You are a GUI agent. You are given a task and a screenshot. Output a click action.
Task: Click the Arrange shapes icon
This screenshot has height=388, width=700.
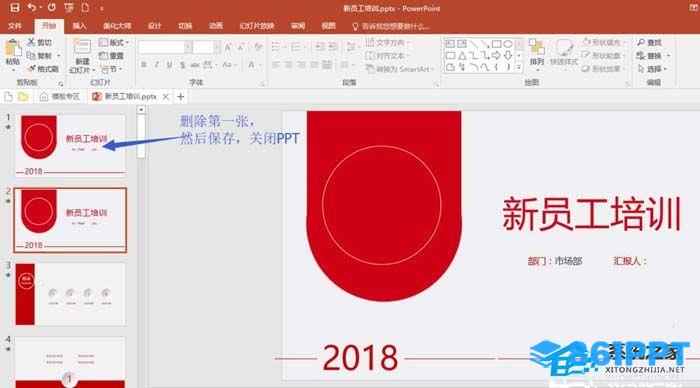pos(536,47)
